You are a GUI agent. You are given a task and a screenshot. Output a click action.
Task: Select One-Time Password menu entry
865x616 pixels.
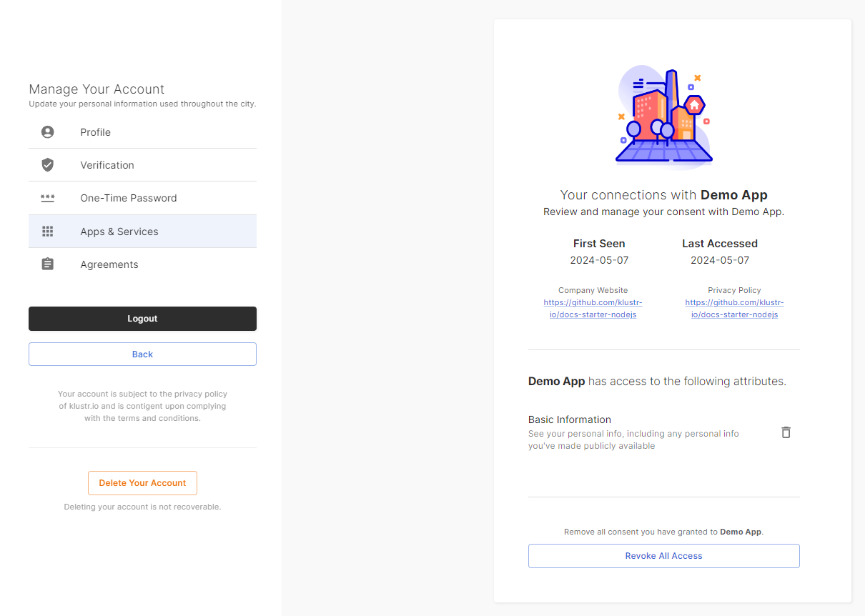(x=129, y=198)
